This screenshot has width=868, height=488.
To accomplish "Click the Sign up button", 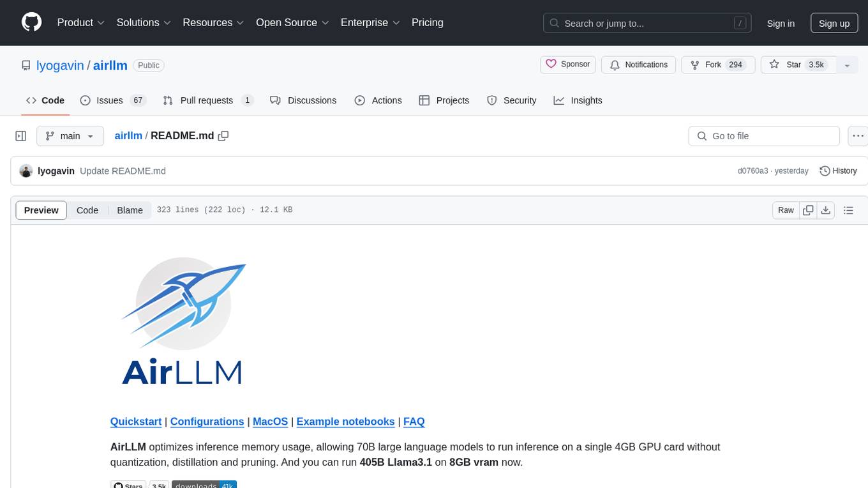I will pyautogui.click(x=834, y=23).
